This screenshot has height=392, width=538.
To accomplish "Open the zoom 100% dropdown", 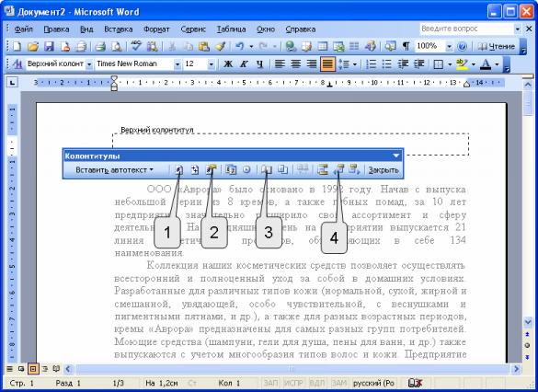I will pyautogui.click(x=449, y=46).
